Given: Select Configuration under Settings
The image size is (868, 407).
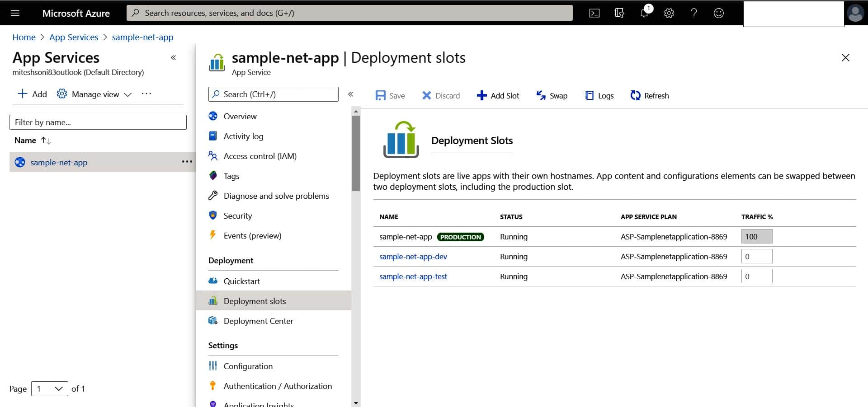Looking at the screenshot, I should click(248, 366).
